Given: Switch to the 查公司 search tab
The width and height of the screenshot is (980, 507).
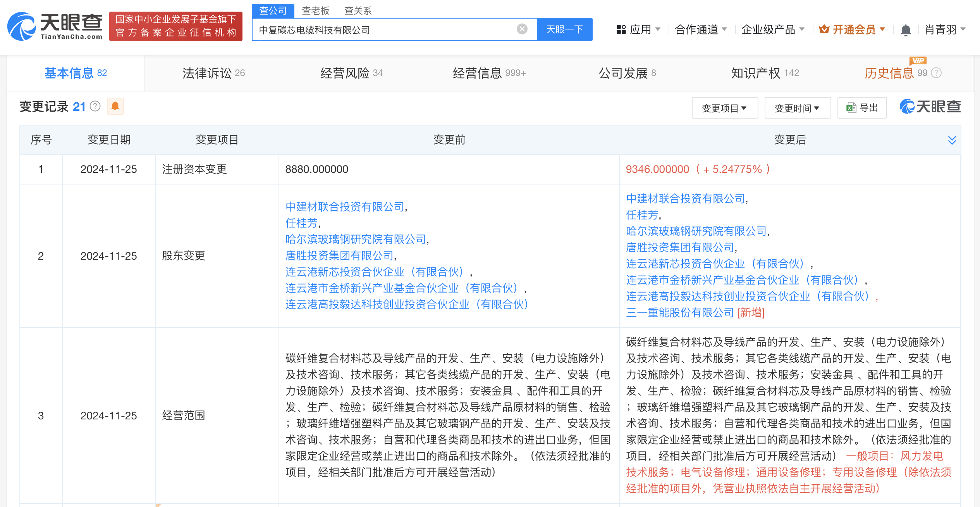Looking at the screenshot, I should click(273, 11).
